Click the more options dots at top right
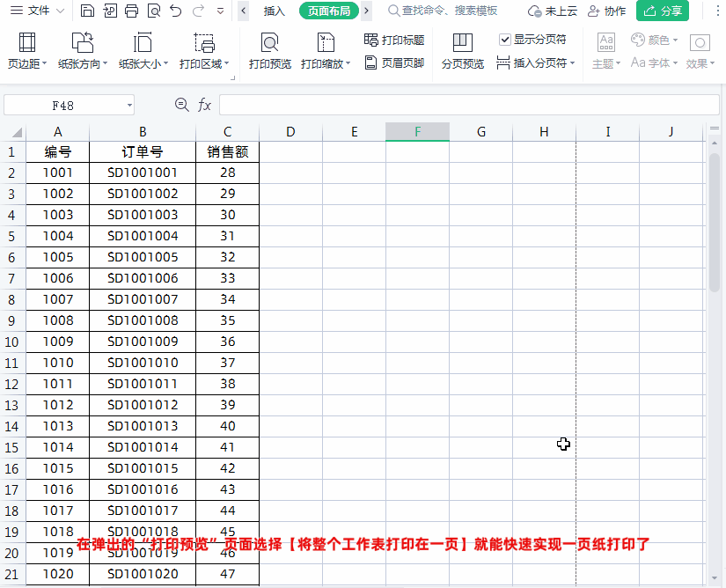Image resolution: width=726 pixels, height=588 pixels. (x=718, y=11)
